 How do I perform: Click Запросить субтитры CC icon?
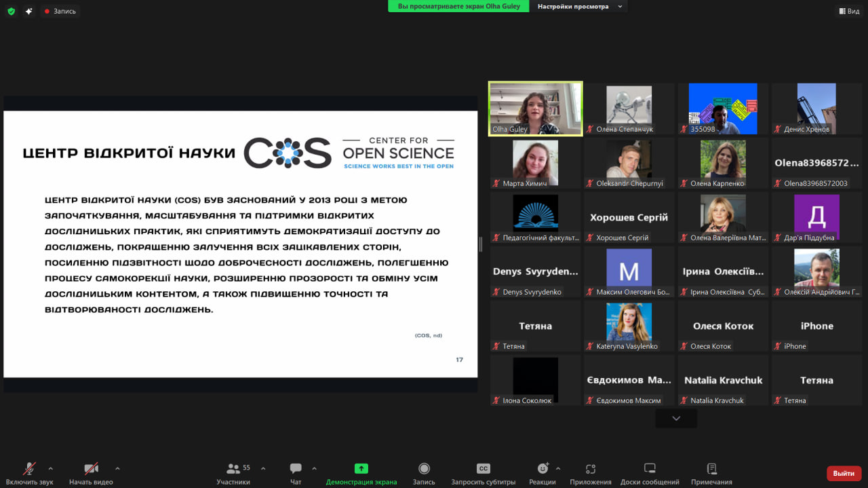point(484,468)
